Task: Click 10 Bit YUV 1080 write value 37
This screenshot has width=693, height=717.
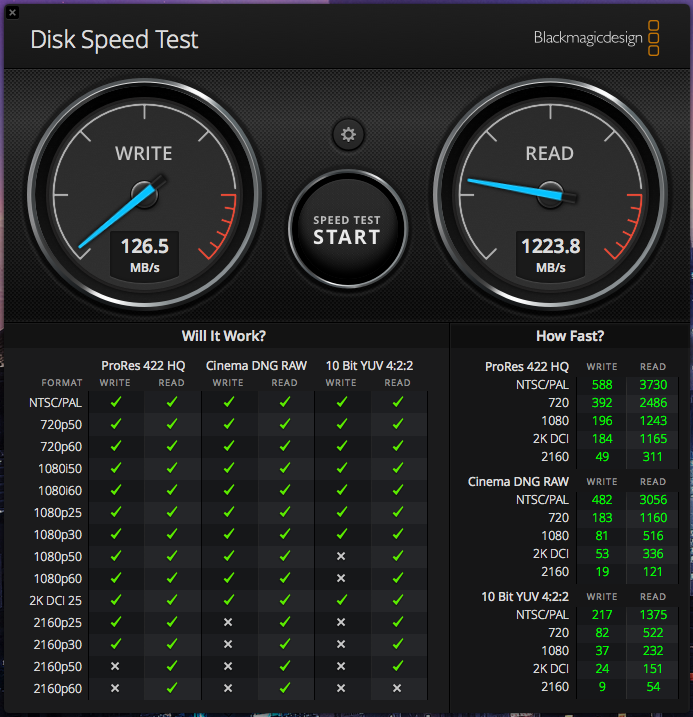Action: pos(602,651)
